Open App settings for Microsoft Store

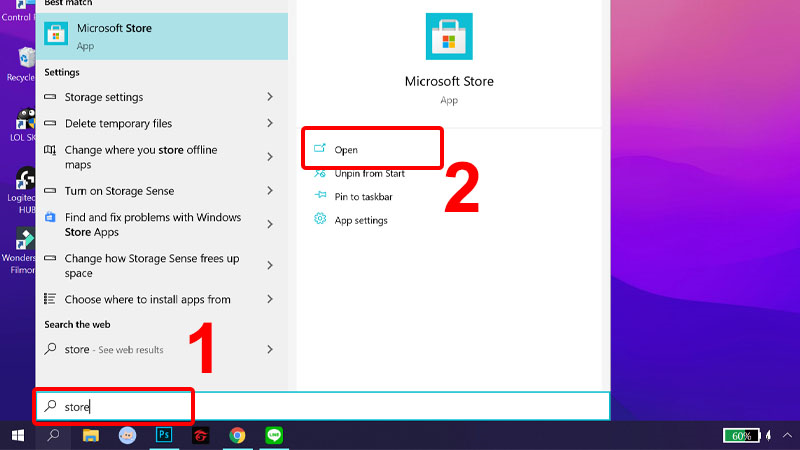tap(360, 220)
